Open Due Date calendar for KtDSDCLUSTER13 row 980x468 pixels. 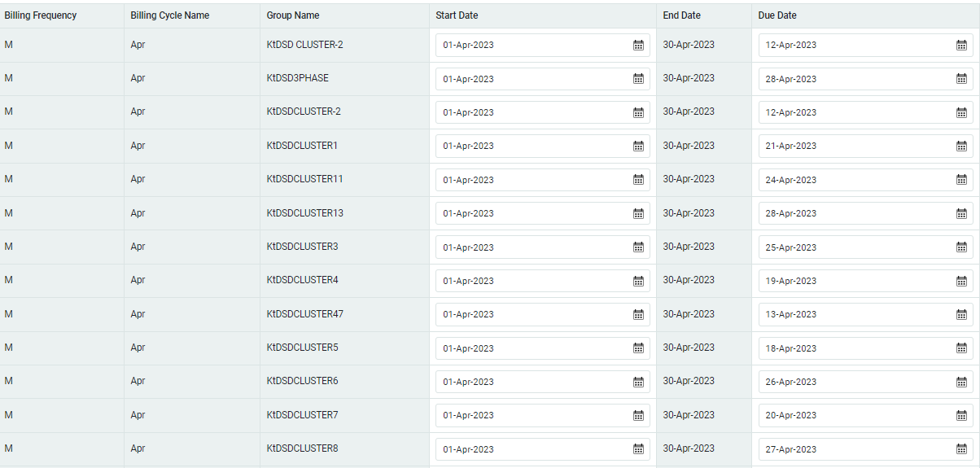[x=961, y=213]
